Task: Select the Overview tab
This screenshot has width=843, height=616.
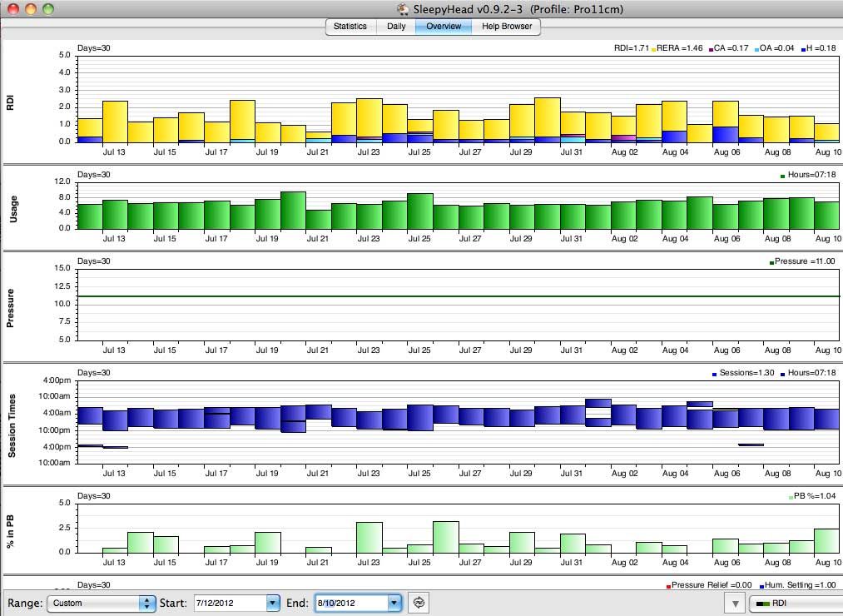Action: (x=444, y=27)
